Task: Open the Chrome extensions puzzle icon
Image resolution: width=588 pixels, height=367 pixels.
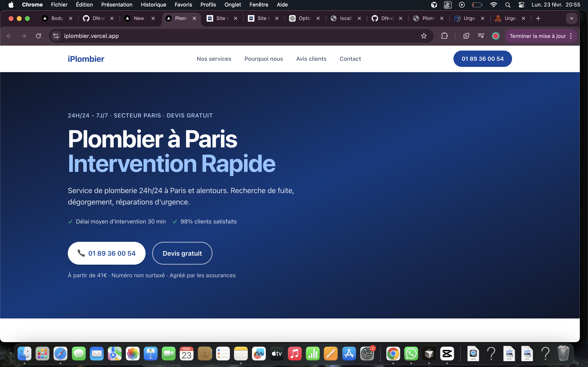Action: coord(444,36)
